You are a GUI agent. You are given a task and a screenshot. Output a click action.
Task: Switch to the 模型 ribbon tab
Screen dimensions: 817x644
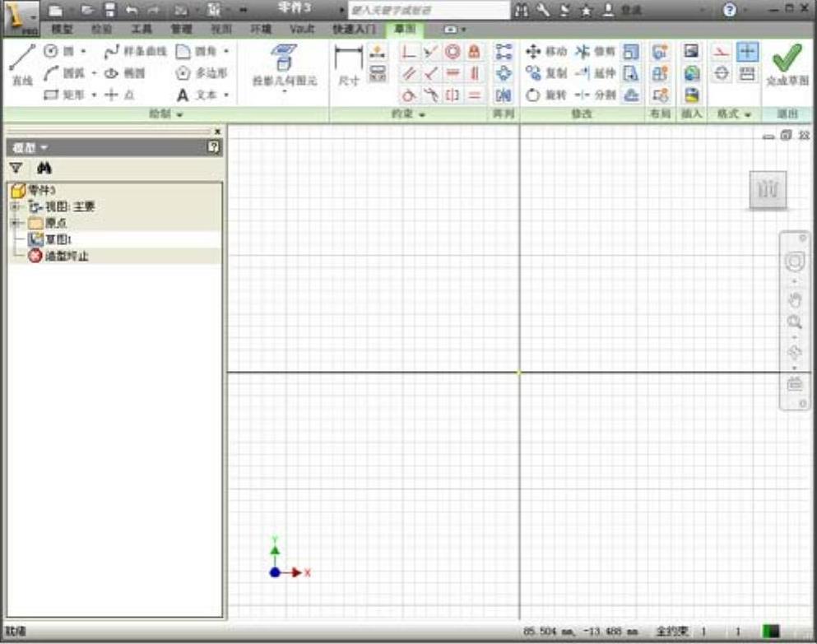[62, 29]
